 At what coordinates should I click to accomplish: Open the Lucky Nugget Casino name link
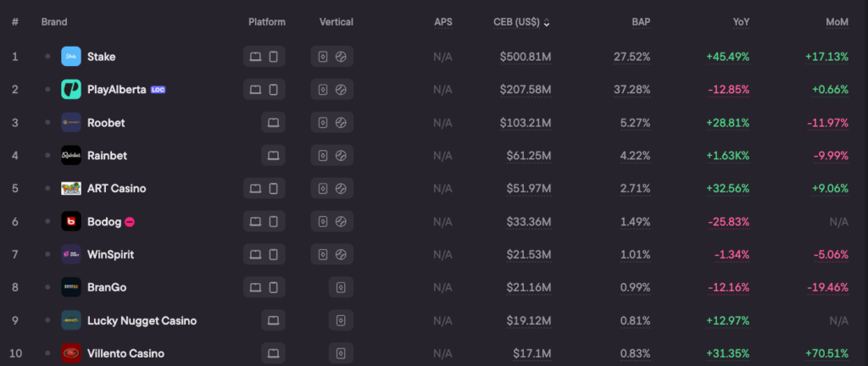[142, 320]
